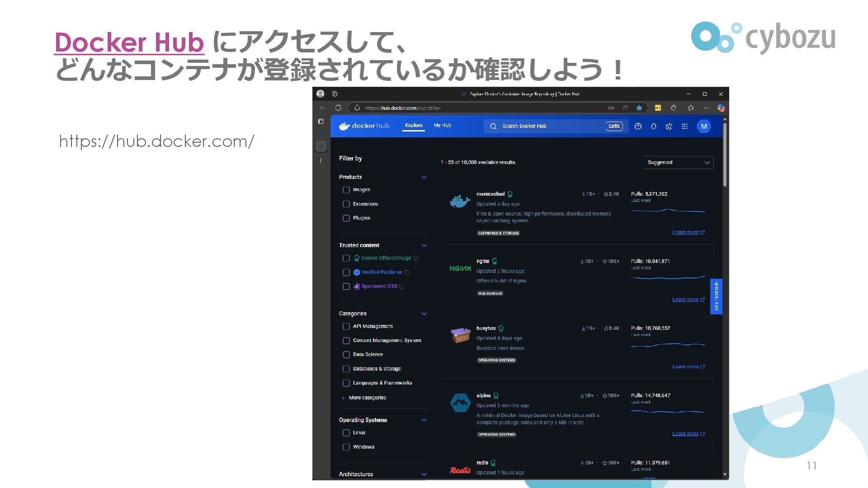868x488 pixels.
Task: Click the Give Feedback side button
Action: [716, 296]
